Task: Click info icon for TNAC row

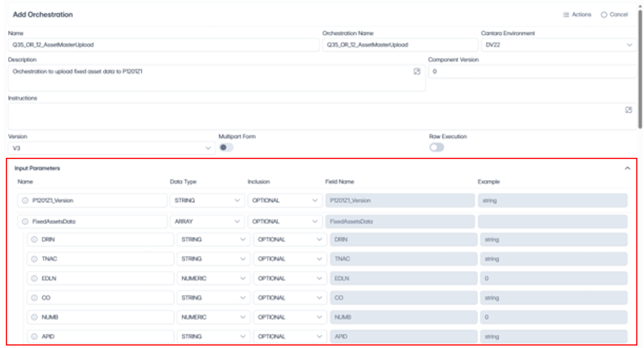Action: 34,259
